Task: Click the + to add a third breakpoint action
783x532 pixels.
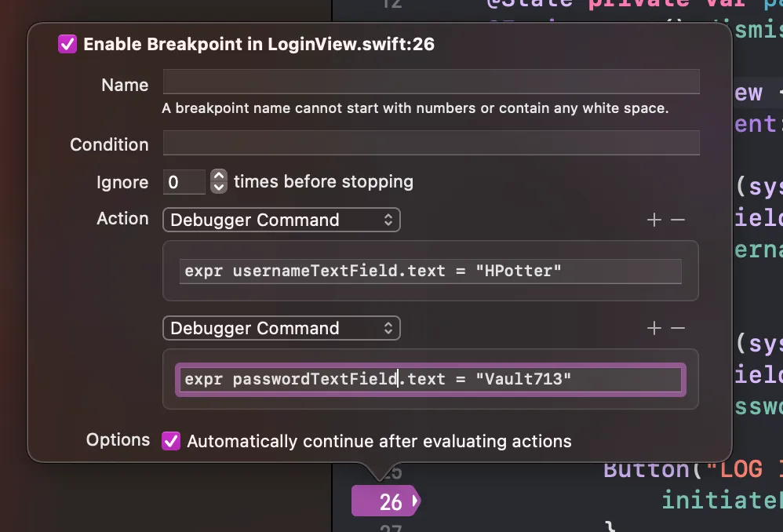Action: pos(654,328)
